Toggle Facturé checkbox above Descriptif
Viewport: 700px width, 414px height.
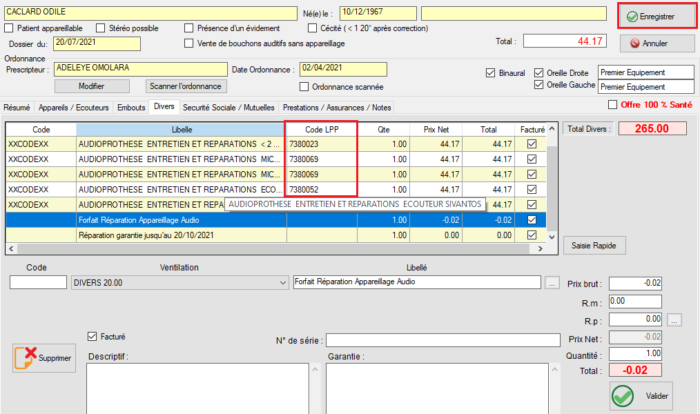(92, 336)
